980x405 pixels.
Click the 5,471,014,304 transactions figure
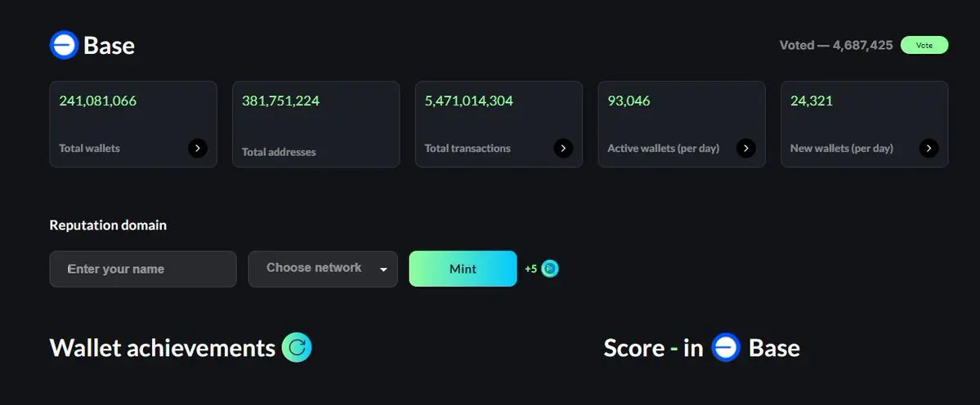[469, 100]
